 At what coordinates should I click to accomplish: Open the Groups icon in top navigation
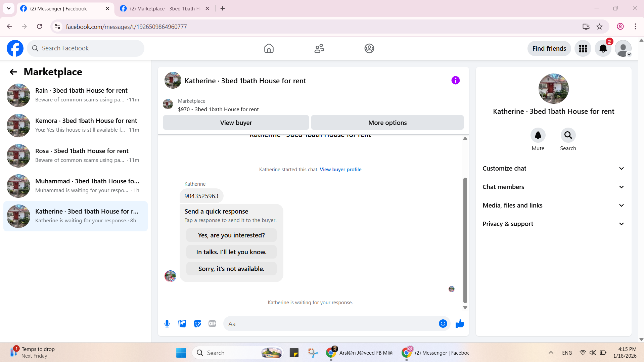click(x=369, y=48)
